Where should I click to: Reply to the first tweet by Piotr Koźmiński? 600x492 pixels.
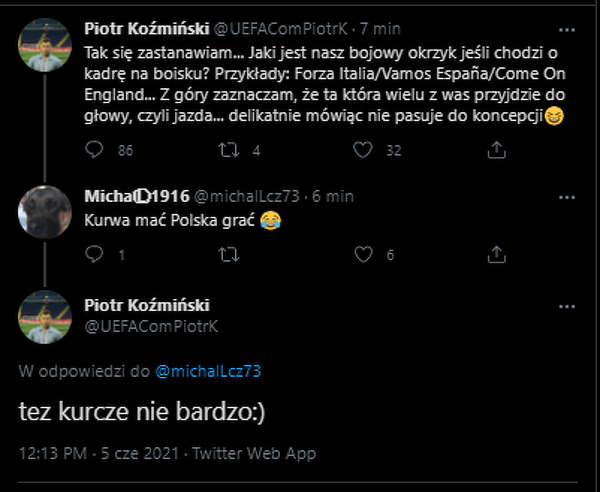[x=95, y=150]
